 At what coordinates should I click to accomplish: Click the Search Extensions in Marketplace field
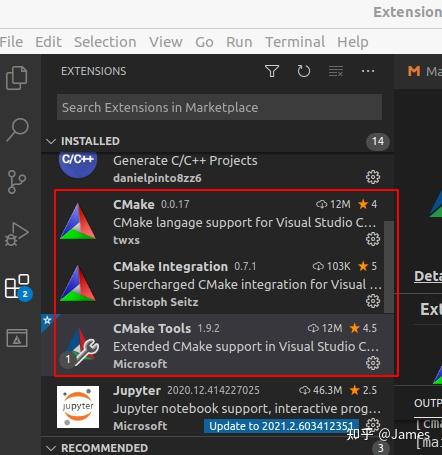tap(219, 107)
